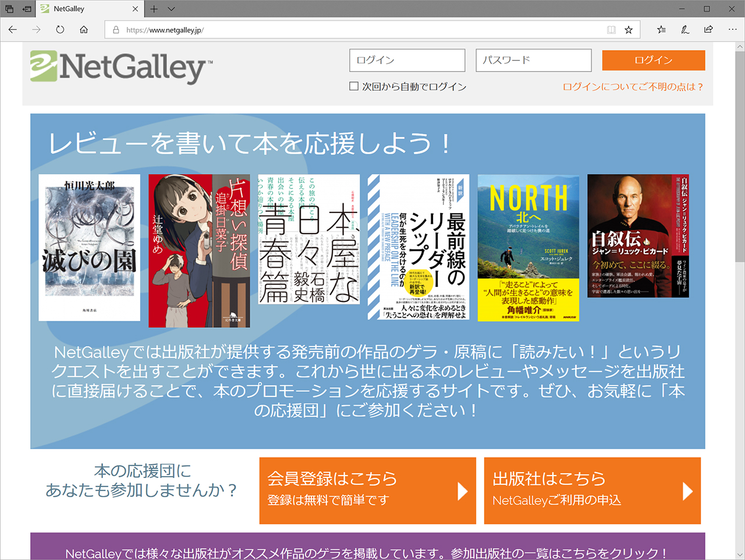Click the Set these tabs aside icon
Screen dimensions: 745x560
click(27, 9)
